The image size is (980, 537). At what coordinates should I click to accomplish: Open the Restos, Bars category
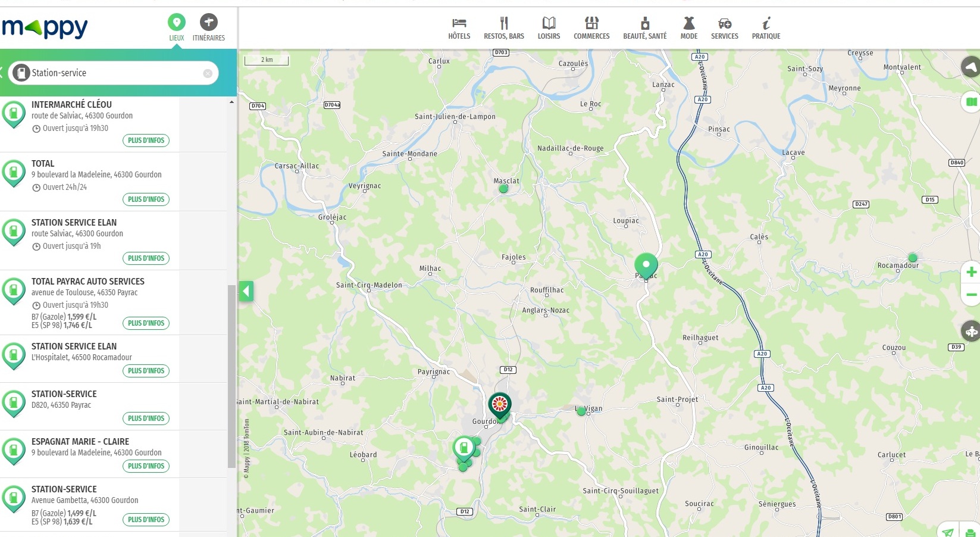click(x=503, y=28)
